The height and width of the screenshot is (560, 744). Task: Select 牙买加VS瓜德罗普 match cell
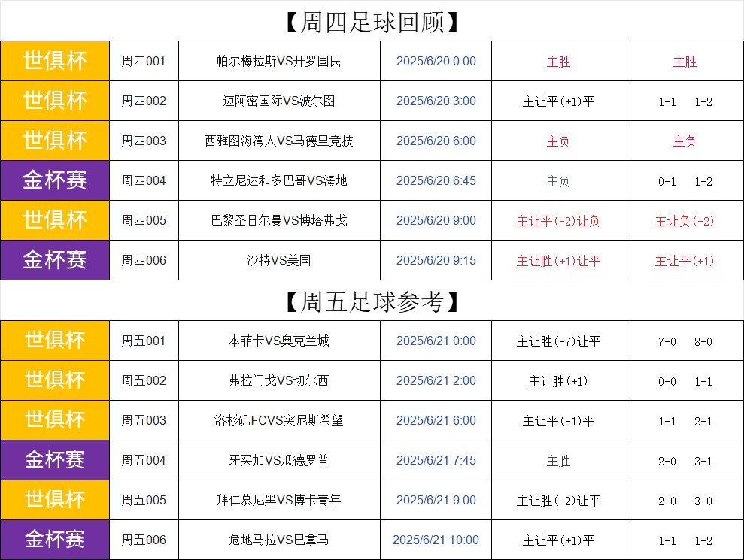click(279, 461)
